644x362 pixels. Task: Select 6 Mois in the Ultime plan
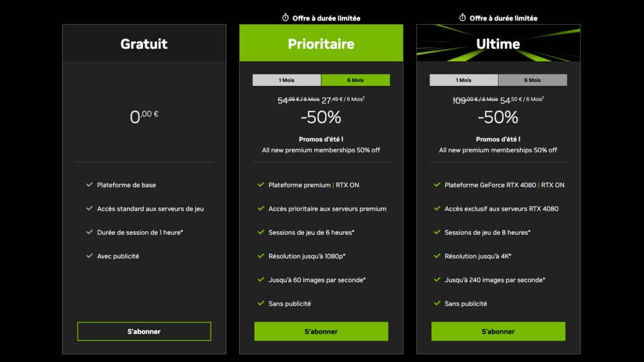coord(532,80)
